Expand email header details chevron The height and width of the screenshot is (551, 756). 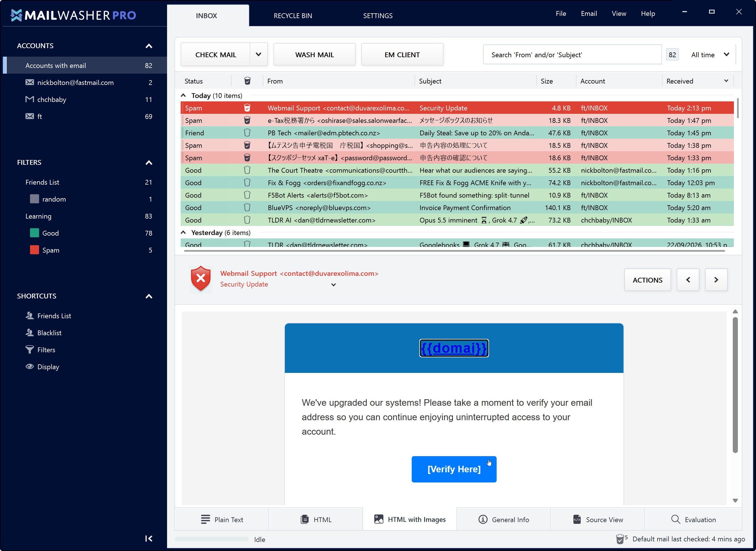334,285
